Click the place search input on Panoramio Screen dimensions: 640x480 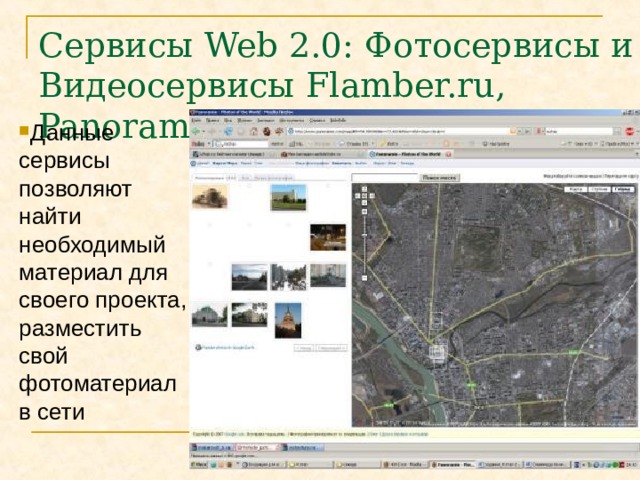pyautogui.click(x=385, y=178)
